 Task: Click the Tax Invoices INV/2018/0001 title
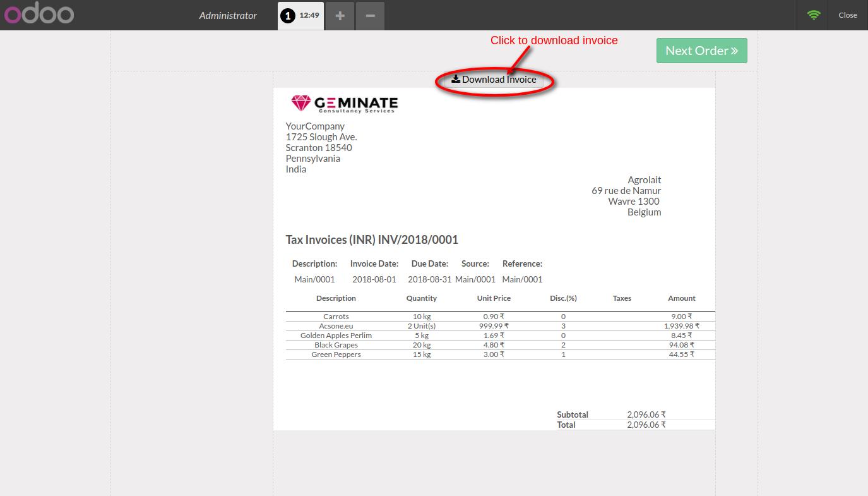point(372,239)
